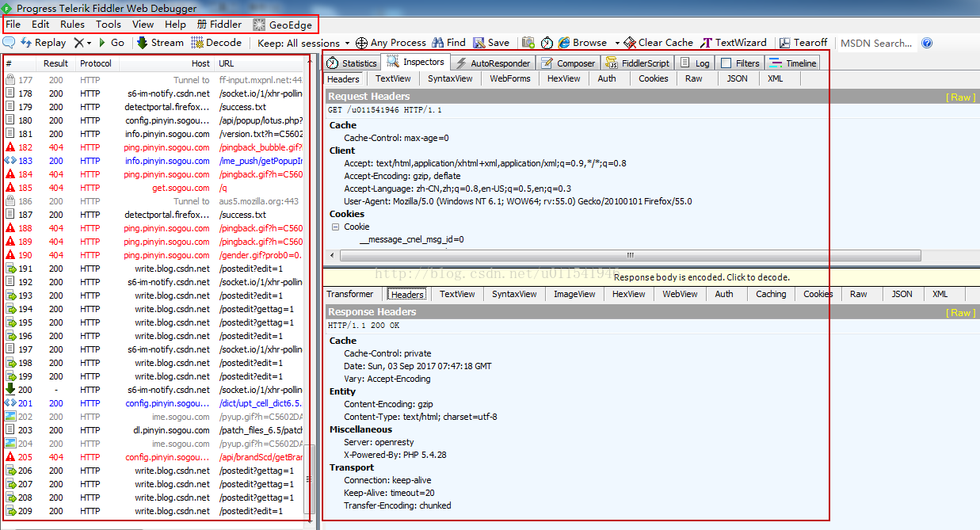This screenshot has width=980, height=530.
Task: Open the Rules menu
Action: (72, 25)
